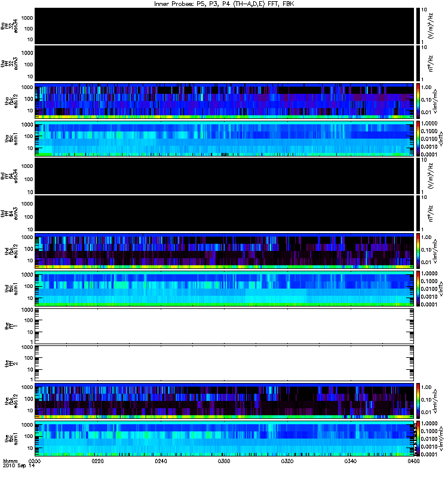Click the empty the fff 1 panel

point(225,326)
